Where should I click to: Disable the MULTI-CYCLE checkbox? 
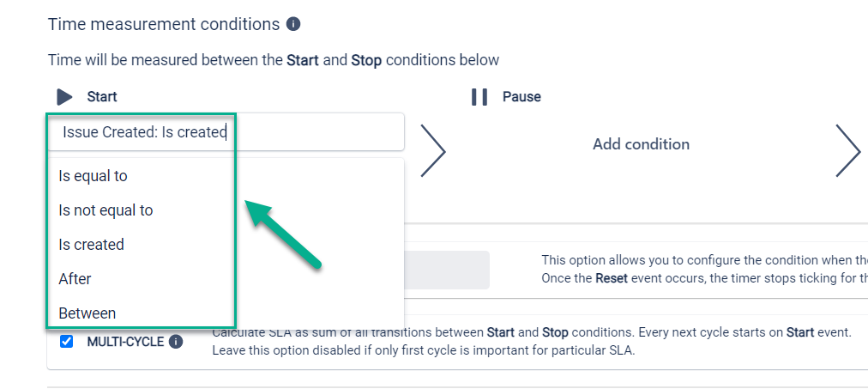coord(67,342)
